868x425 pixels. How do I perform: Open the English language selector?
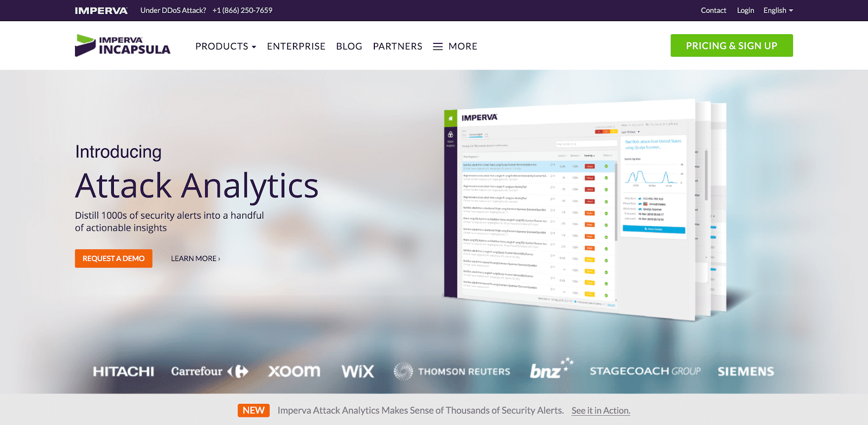tap(778, 10)
